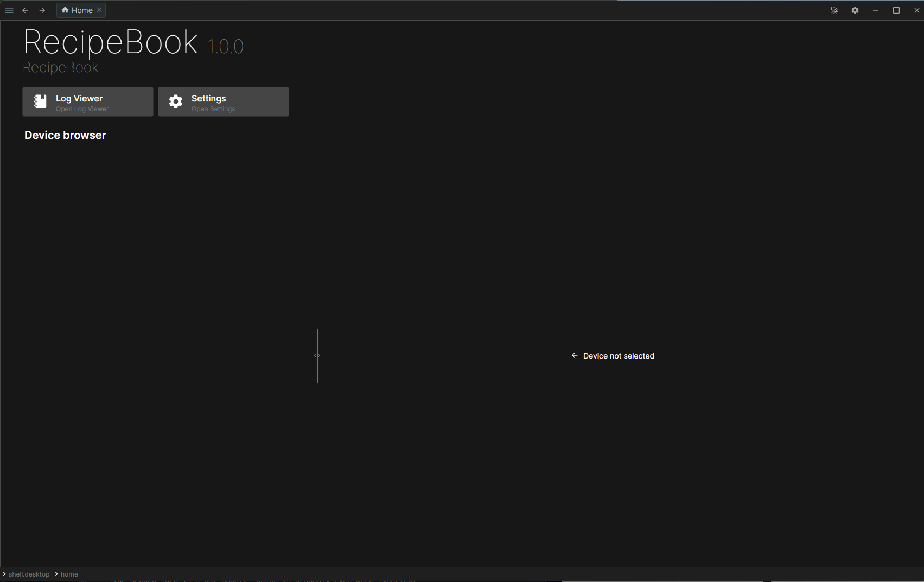924x582 pixels.
Task: Click the Log Viewer tile's log file icon
Action: pos(40,101)
